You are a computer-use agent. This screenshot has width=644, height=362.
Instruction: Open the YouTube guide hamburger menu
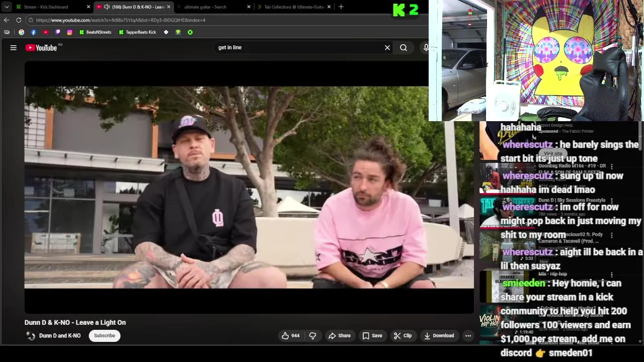(14, 48)
